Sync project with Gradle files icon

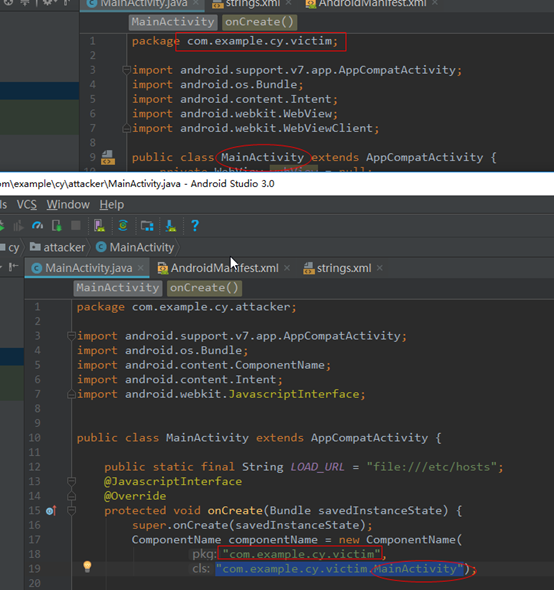pos(123,226)
